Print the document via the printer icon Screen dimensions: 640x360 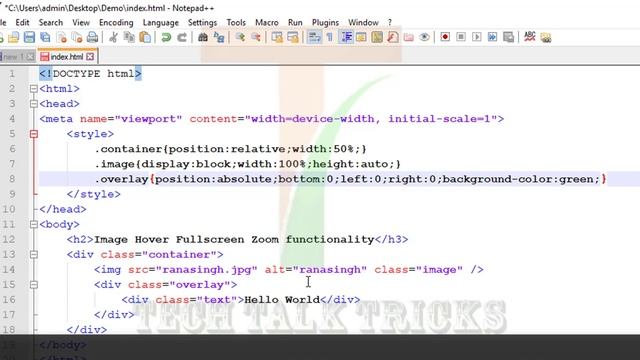click(x=93, y=38)
